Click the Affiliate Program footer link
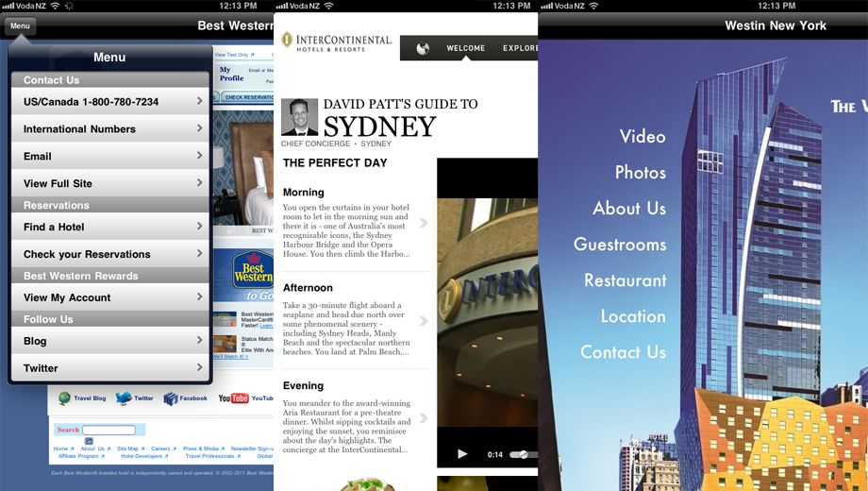The image size is (868, 491). tap(80, 456)
